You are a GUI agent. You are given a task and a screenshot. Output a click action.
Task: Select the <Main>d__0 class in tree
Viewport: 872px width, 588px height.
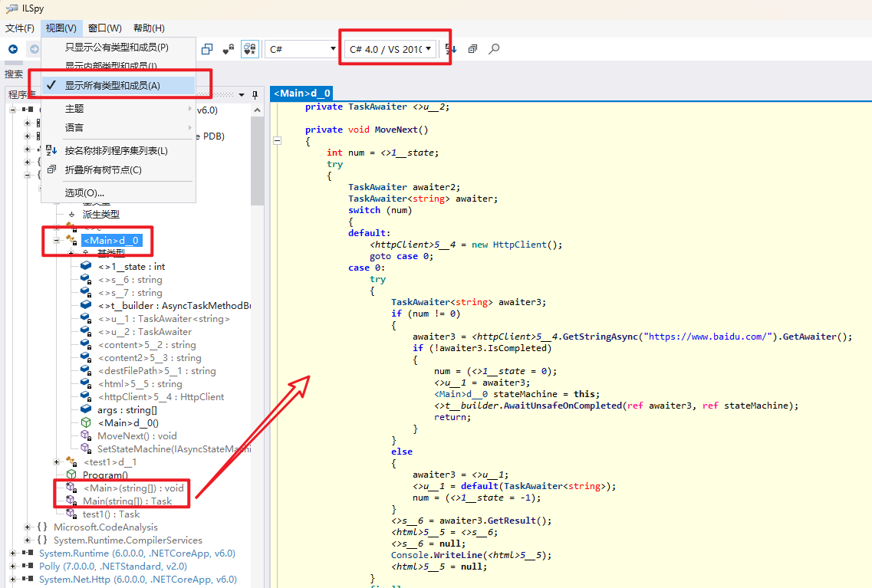pyautogui.click(x=111, y=241)
